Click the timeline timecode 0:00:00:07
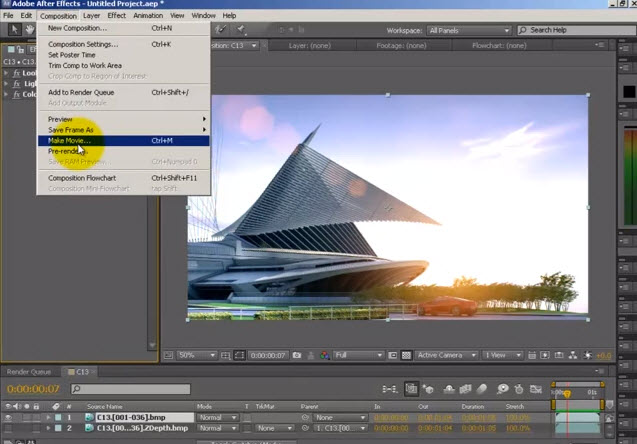This screenshot has width=637, height=444. pyautogui.click(x=33, y=389)
